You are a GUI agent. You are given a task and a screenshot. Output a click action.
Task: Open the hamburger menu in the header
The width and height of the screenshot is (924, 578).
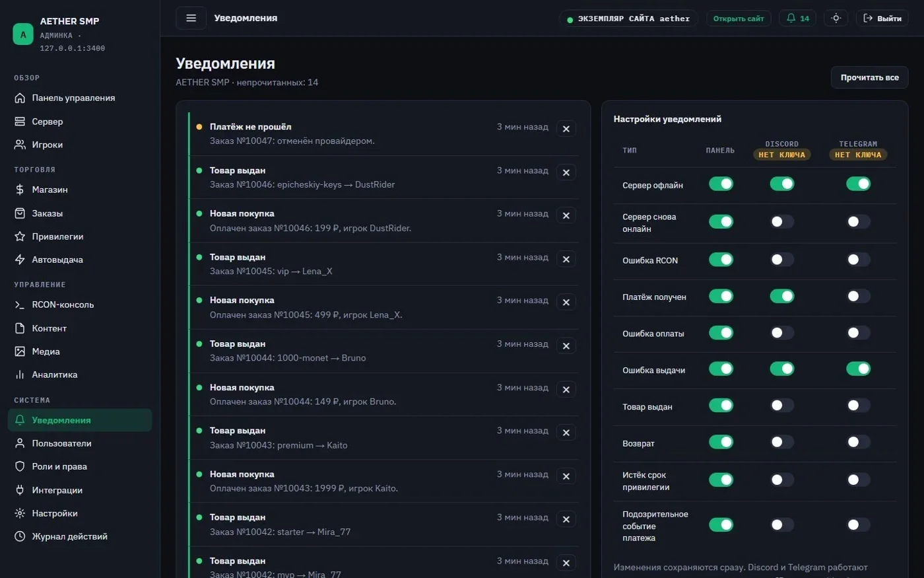point(191,18)
